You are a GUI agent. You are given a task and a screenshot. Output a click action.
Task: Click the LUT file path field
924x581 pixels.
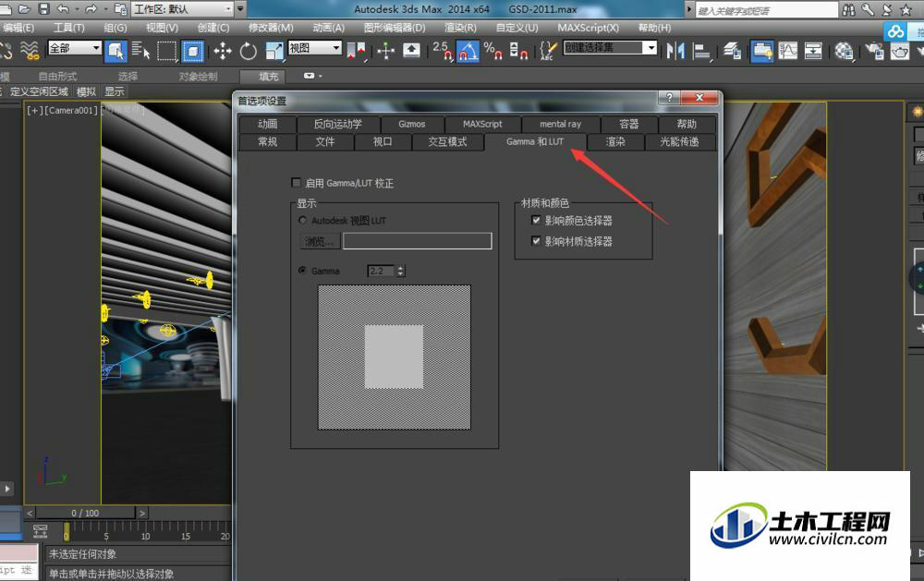418,241
